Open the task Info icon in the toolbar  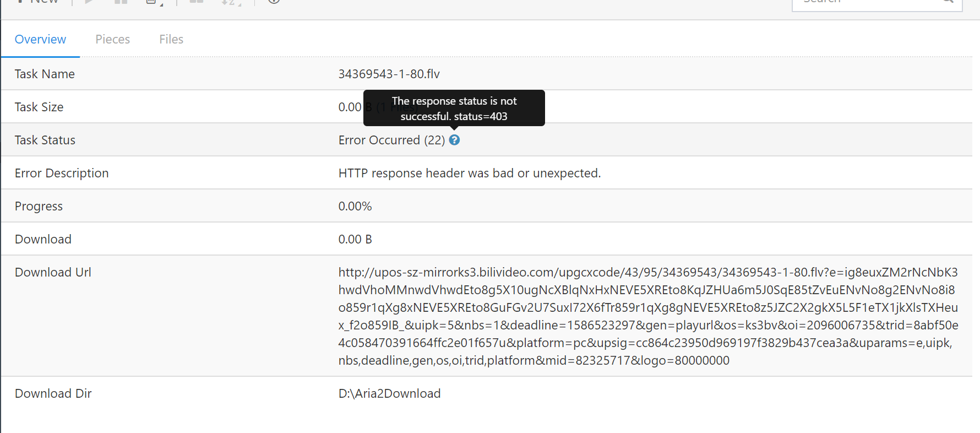[274, 3]
